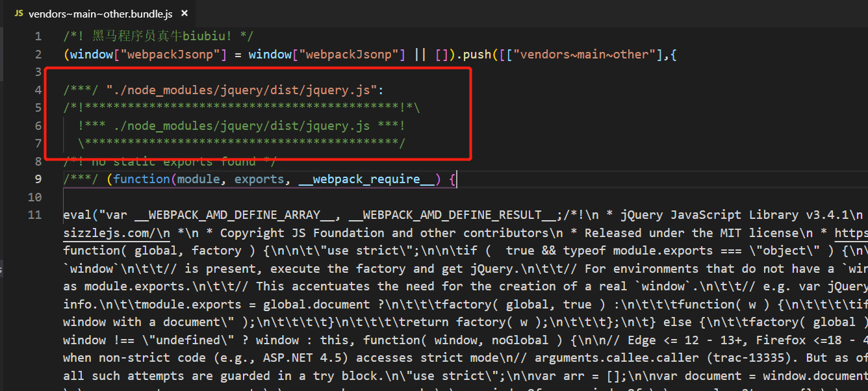Click the first "webpackJsonp" string on line 2
Screen dimensions: 868x391
[x=170, y=55]
